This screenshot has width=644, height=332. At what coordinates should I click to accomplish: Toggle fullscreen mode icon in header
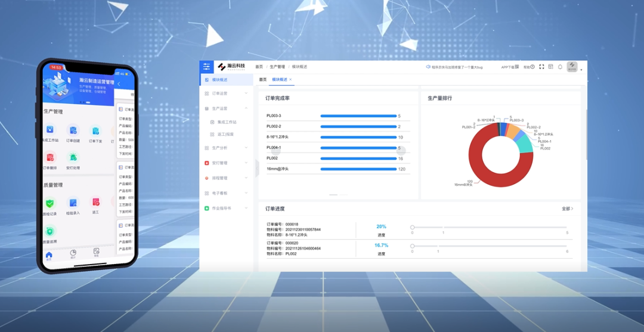(x=542, y=67)
